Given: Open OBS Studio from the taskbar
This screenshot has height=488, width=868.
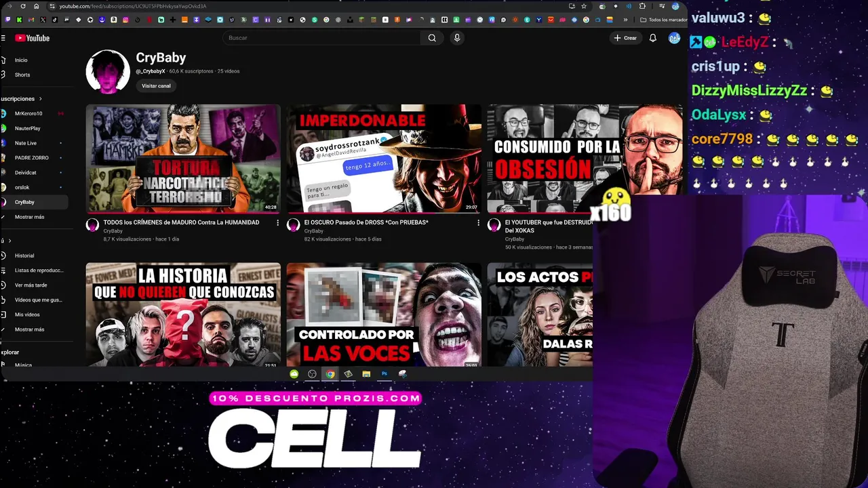Looking at the screenshot, I should (312, 374).
